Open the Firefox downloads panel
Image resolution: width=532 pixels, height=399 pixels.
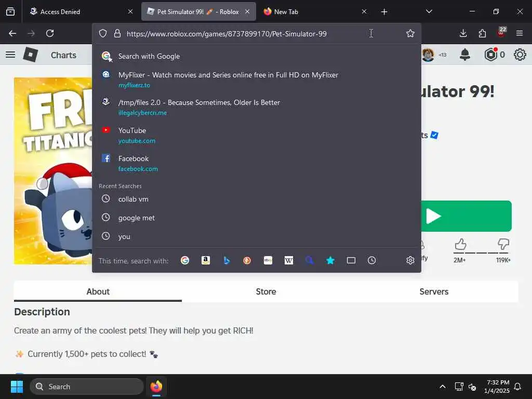coord(463,33)
